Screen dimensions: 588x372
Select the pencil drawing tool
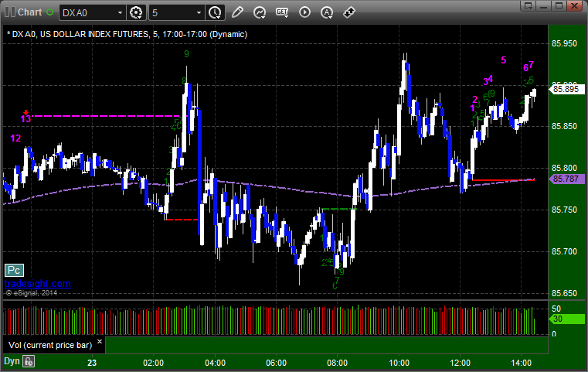pyautogui.click(x=237, y=12)
